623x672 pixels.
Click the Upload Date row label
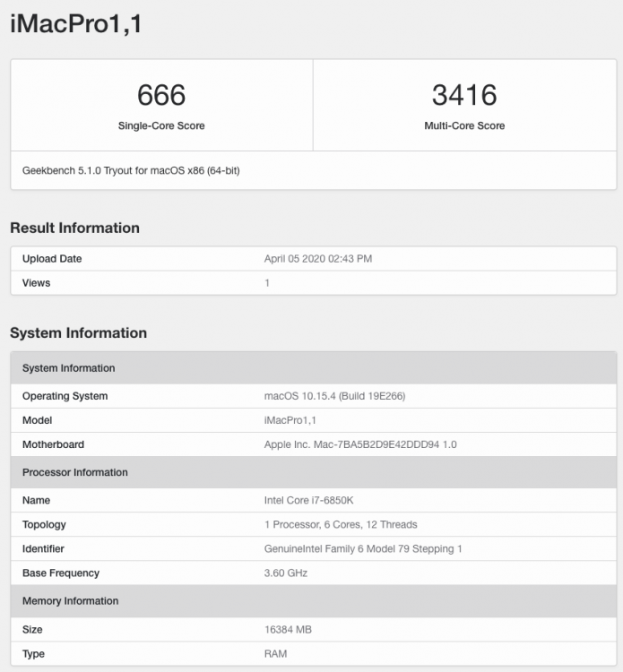[52, 259]
